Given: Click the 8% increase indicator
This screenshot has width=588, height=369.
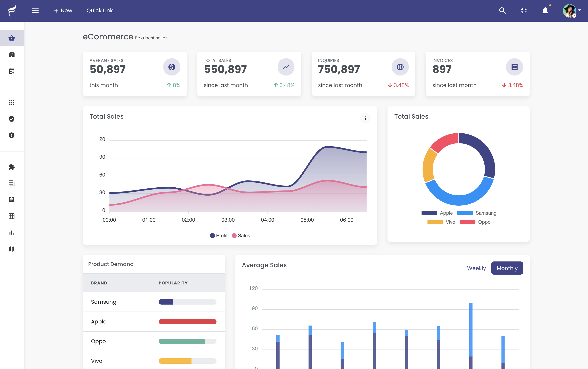Looking at the screenshot, I should tap(173, 85).
